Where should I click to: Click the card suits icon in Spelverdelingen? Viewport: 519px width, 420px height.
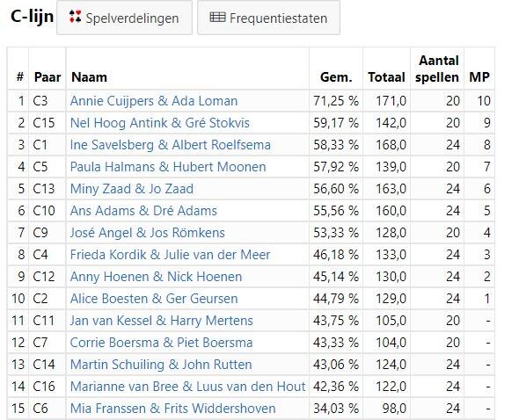[x=75, y=17]
